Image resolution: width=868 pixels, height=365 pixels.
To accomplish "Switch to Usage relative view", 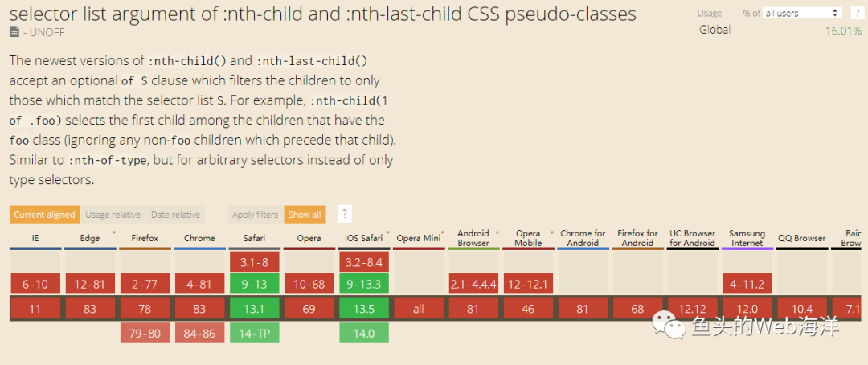I will point(113,215).
